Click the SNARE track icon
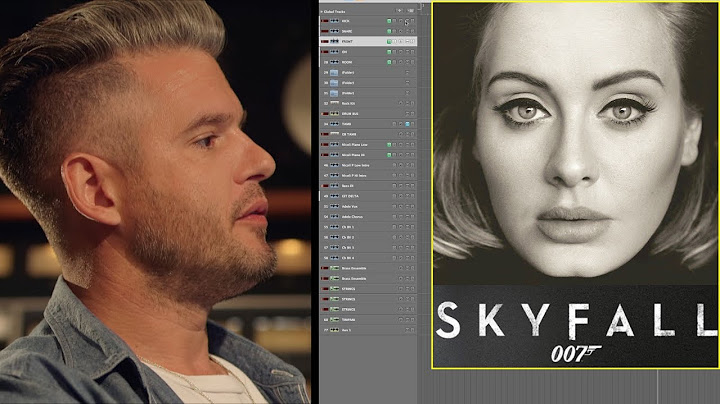The width and height of the screenshot is (720, 404). (334, 31)
